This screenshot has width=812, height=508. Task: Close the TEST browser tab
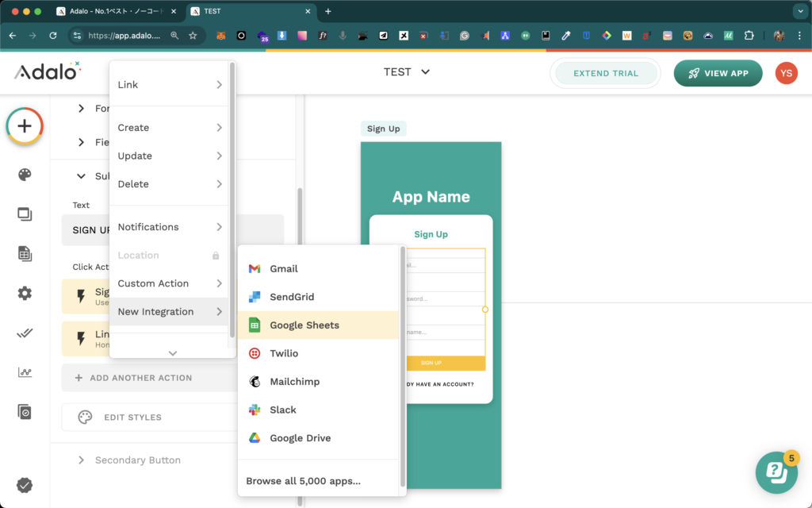(308, 11)
